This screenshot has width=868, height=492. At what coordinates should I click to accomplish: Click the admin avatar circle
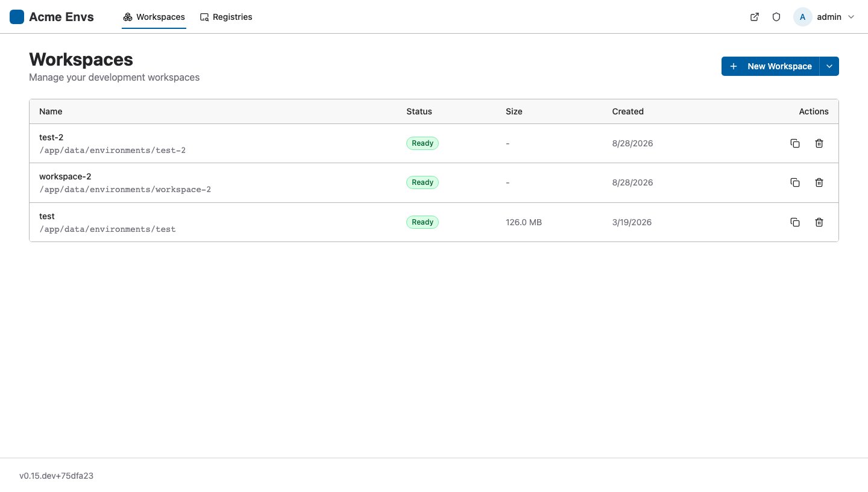pyautogui.click(x=802, y=17)
